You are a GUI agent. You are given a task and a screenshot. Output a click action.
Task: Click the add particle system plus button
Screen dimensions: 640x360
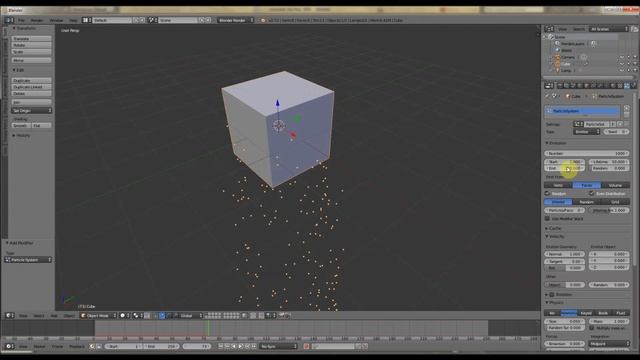[627, 108]
